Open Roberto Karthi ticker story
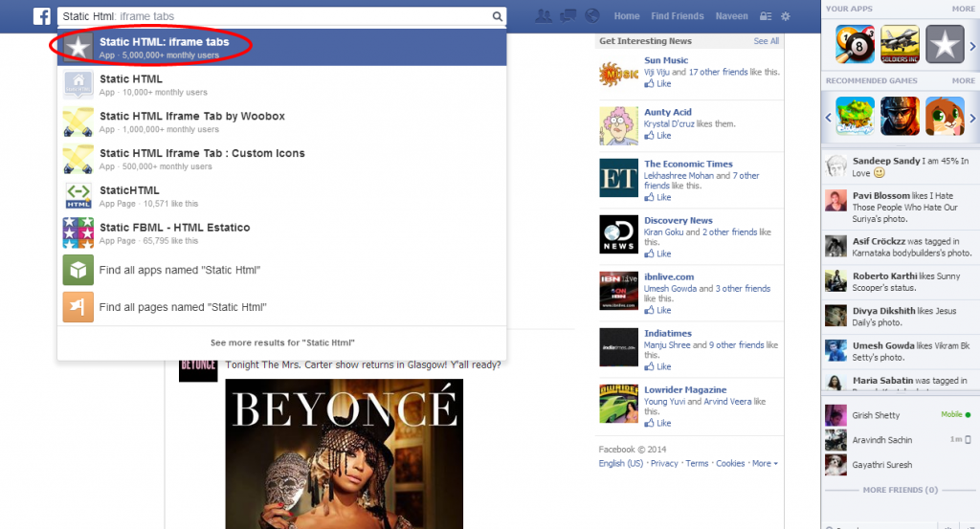The height and width of the screenshot is (529, 980). click(900, 281)
